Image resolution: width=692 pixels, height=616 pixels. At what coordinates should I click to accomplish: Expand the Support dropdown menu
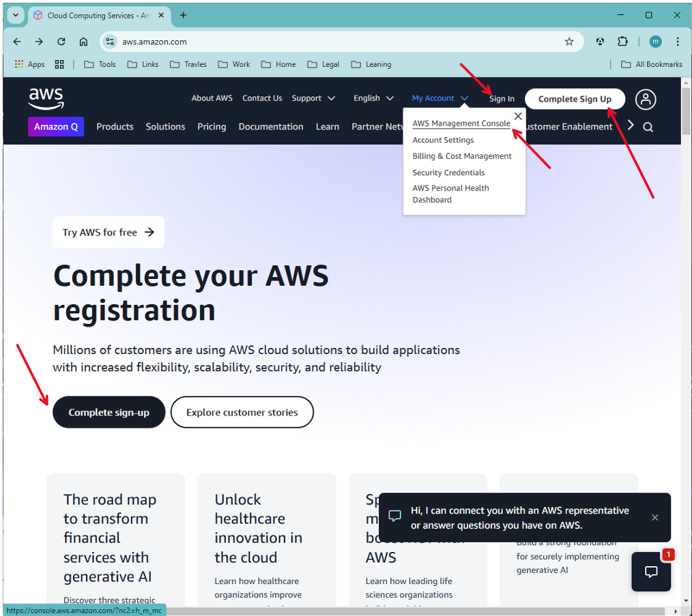tap(313, 98)
